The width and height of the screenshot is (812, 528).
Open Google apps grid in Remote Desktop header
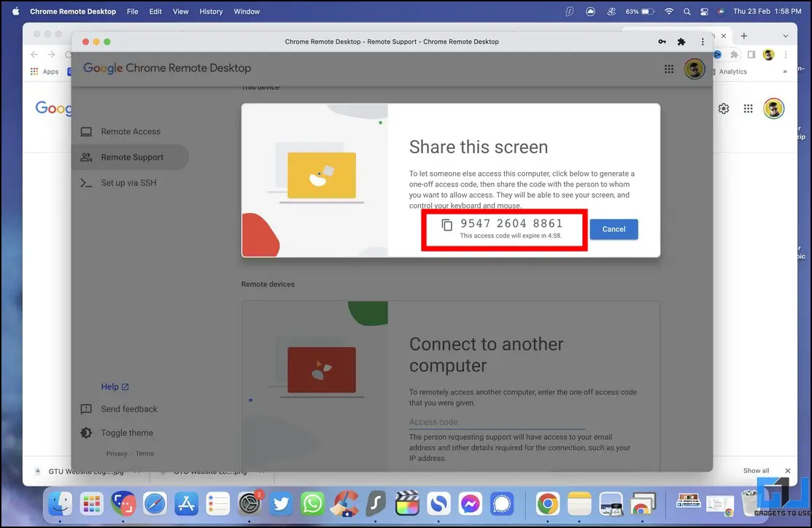coord(669,69)
